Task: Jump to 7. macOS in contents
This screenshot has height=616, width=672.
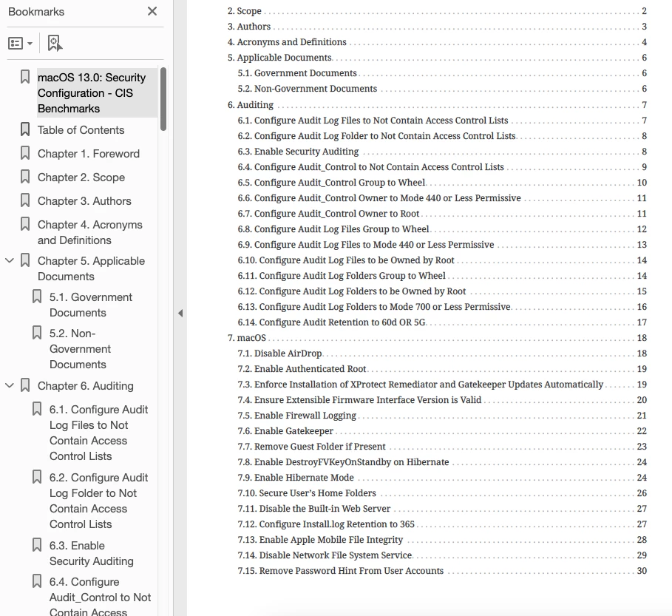Action: point(246,338)
